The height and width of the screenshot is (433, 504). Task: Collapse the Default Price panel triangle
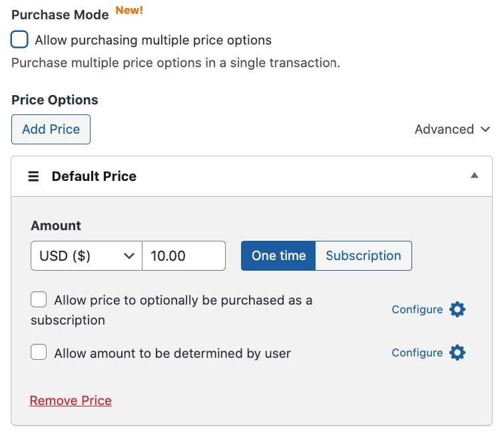[474, 176]
